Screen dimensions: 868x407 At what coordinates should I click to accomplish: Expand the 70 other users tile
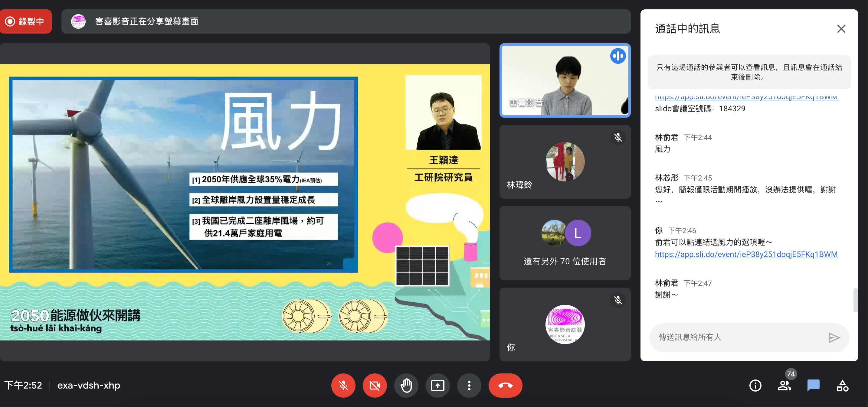tap(565, 243)
